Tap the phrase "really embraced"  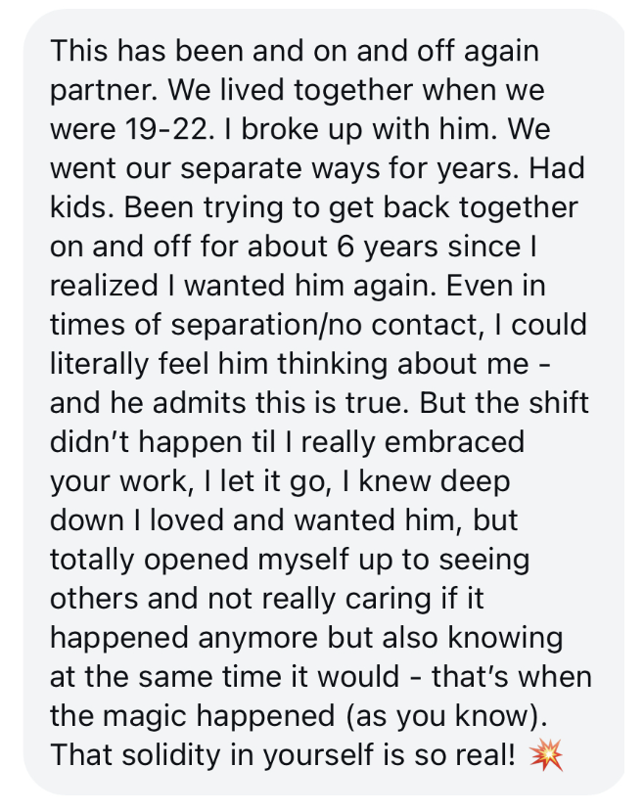(x=413, y=442)
